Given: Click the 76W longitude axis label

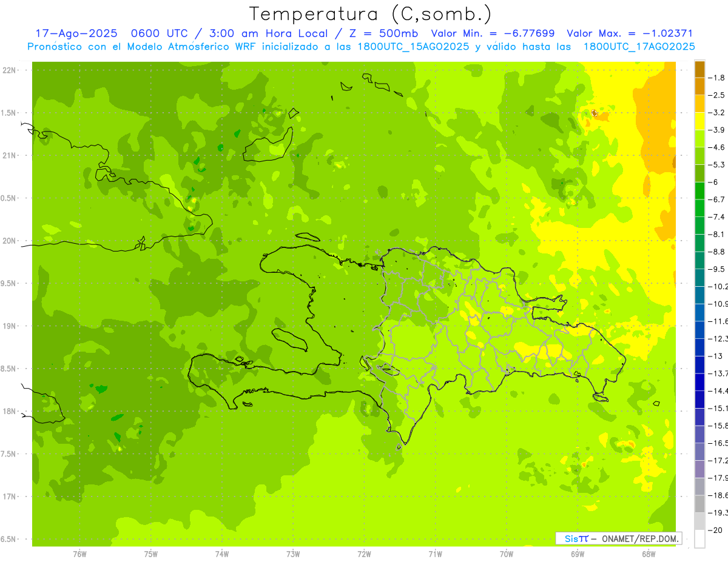Looking at the screenshot, I should pos(79,554).
